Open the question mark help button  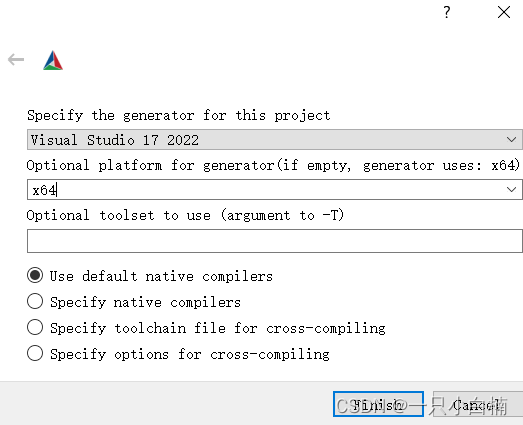447,12
